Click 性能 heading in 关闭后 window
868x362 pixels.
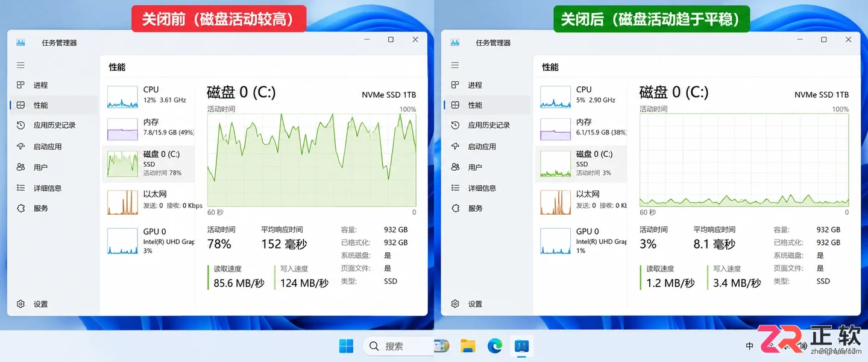(x=550, y=67)
